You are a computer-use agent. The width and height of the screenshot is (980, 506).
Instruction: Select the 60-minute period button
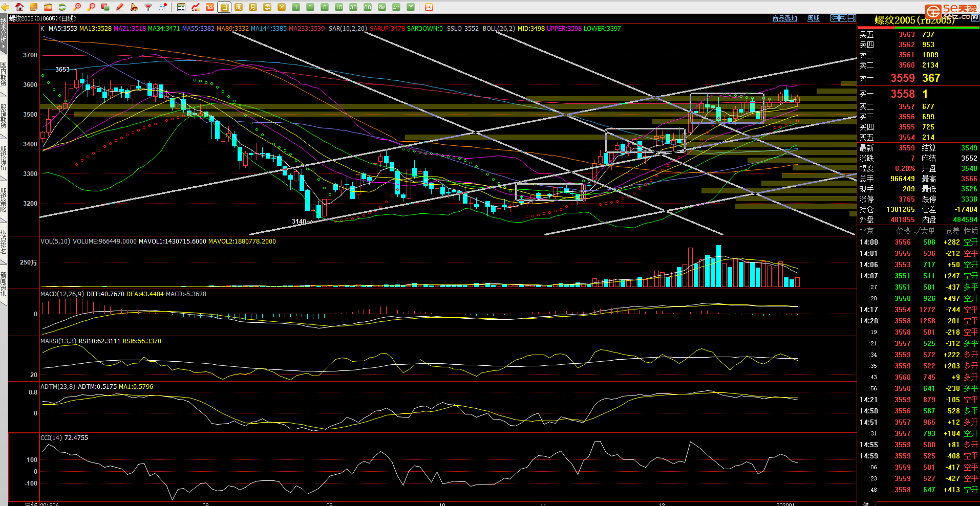pyautogui.click(x=368, y=7)
